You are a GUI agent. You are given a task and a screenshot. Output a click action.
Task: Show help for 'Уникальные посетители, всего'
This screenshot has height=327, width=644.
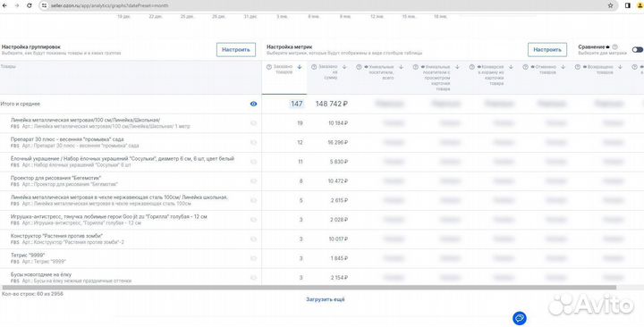coord(359,67)
